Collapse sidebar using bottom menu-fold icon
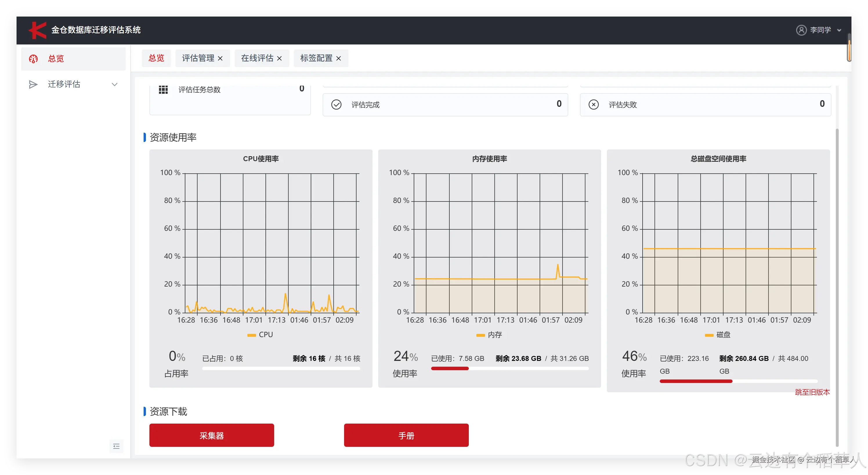This screenshot has width=868, height=475. point(116,446)
